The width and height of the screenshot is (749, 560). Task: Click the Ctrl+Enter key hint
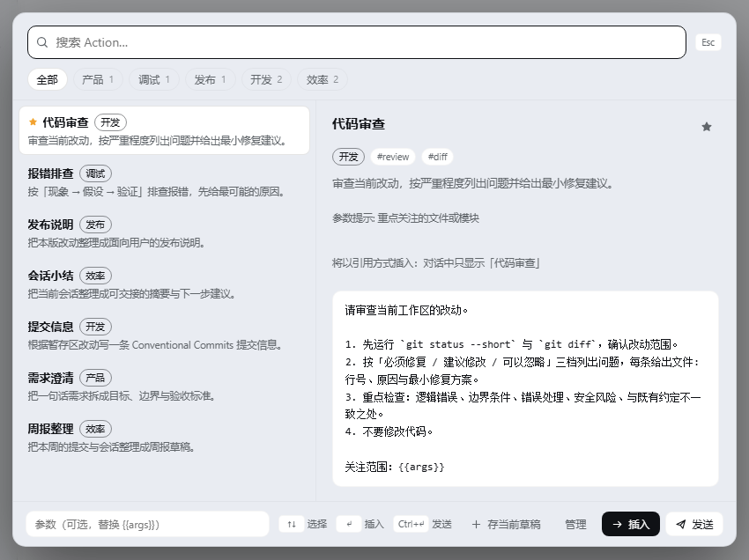click(411, 524)
